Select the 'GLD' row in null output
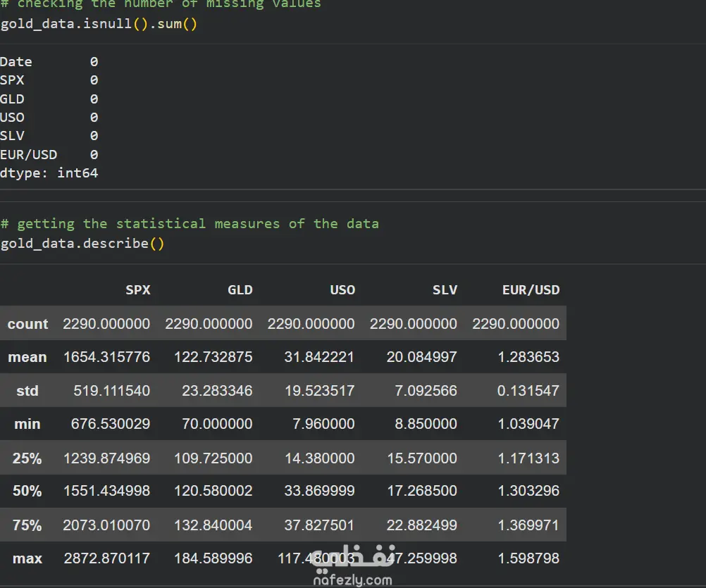 coord(49,99)
